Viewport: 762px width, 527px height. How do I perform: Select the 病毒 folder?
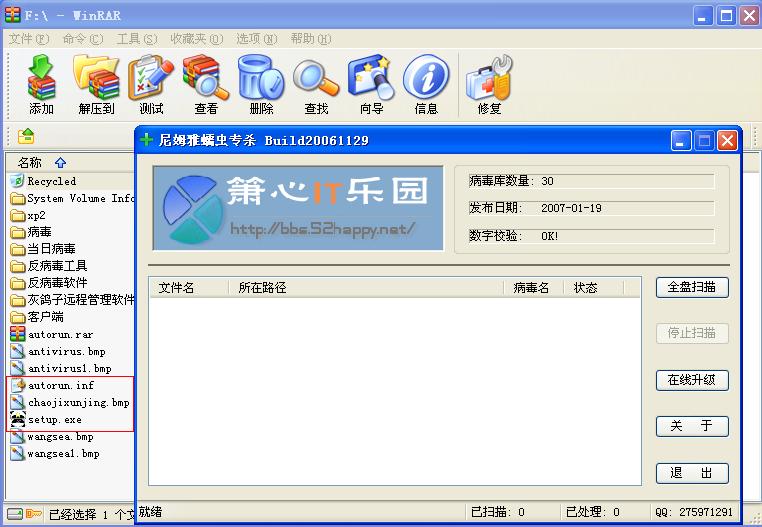click(31, 232)
